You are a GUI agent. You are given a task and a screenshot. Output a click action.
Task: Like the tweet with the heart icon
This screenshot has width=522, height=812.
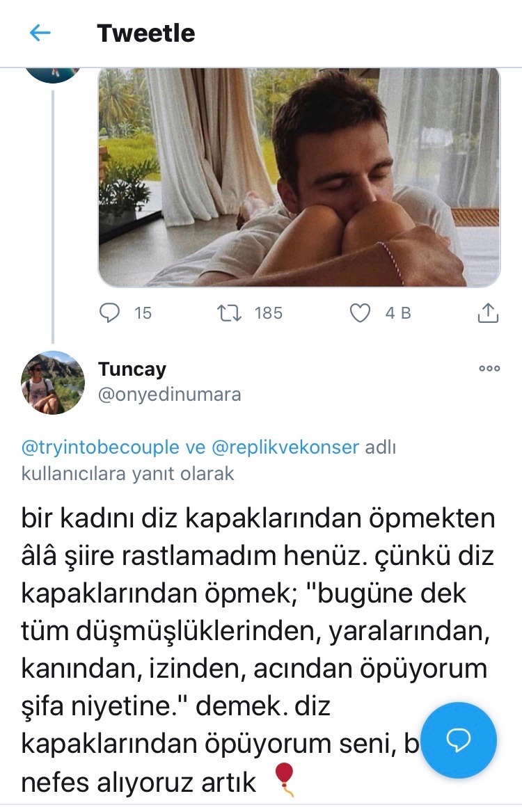coord(359,313)
